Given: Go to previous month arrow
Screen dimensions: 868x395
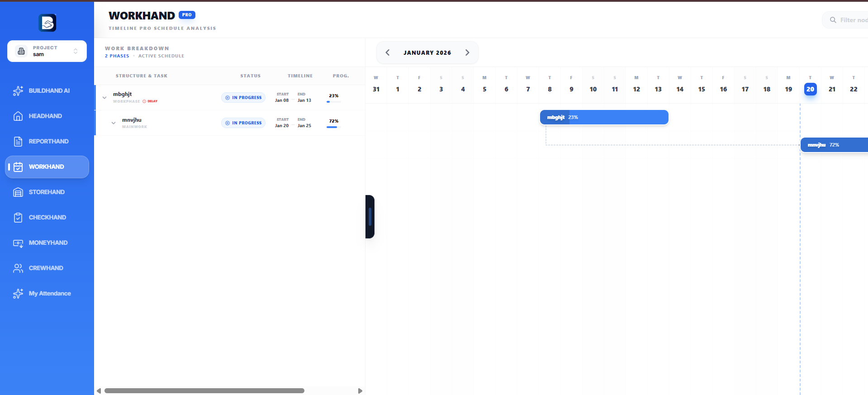Looking at the screenshot, I should (388, 52).
